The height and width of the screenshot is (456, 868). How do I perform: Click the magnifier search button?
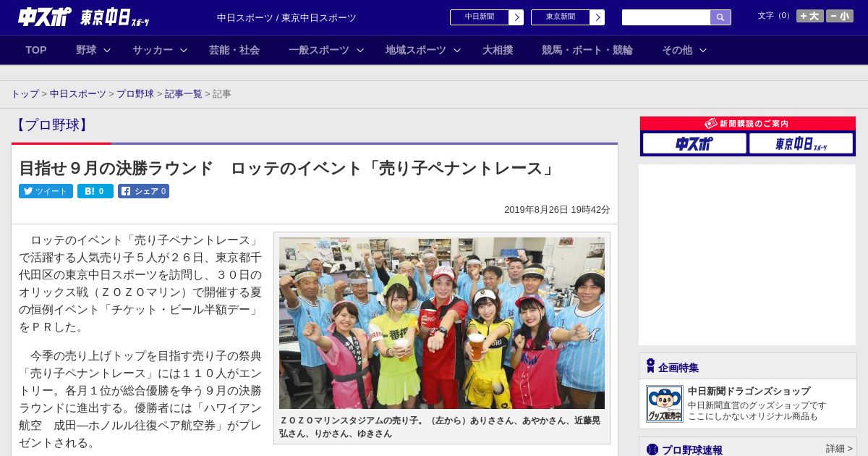720,17
